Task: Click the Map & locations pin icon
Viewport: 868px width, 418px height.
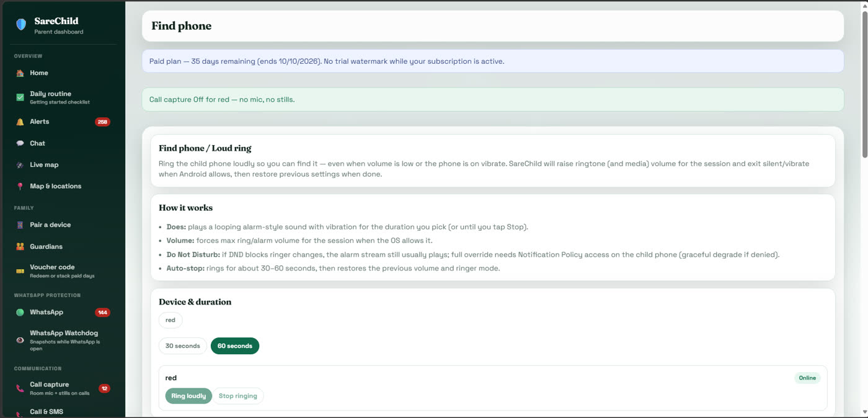Action: [20, 187]
